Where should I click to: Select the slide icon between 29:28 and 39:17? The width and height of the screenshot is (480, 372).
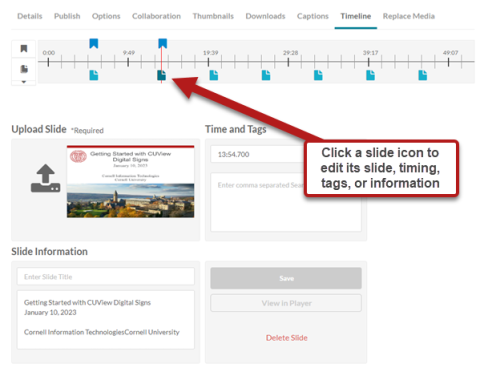tap(318, 75)
